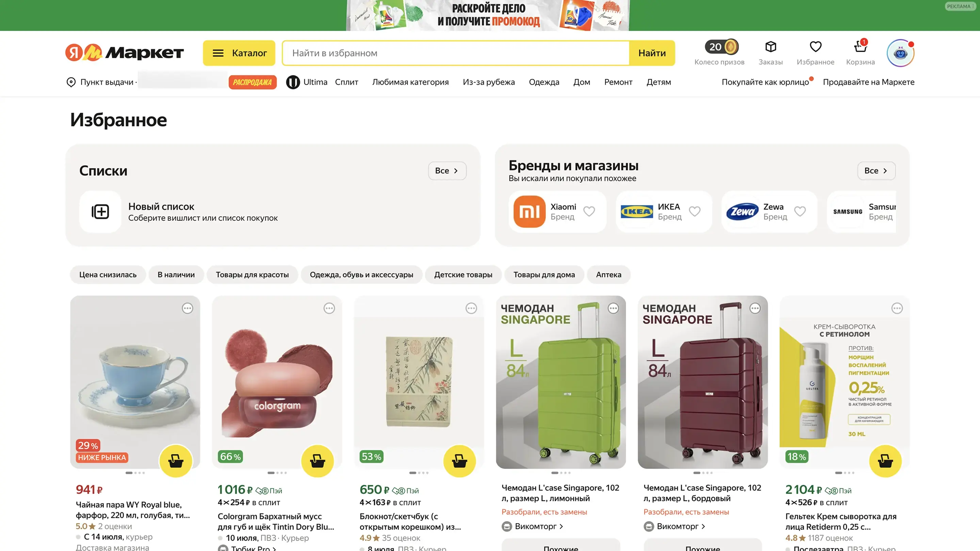Open the Каталог menu

click(x=239, y=53)
